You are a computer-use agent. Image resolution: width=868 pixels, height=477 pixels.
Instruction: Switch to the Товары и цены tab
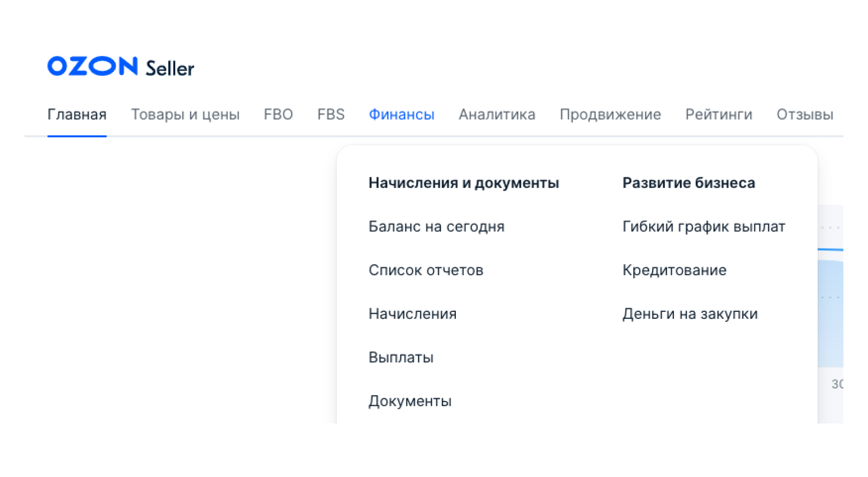[x=185, y=114]
